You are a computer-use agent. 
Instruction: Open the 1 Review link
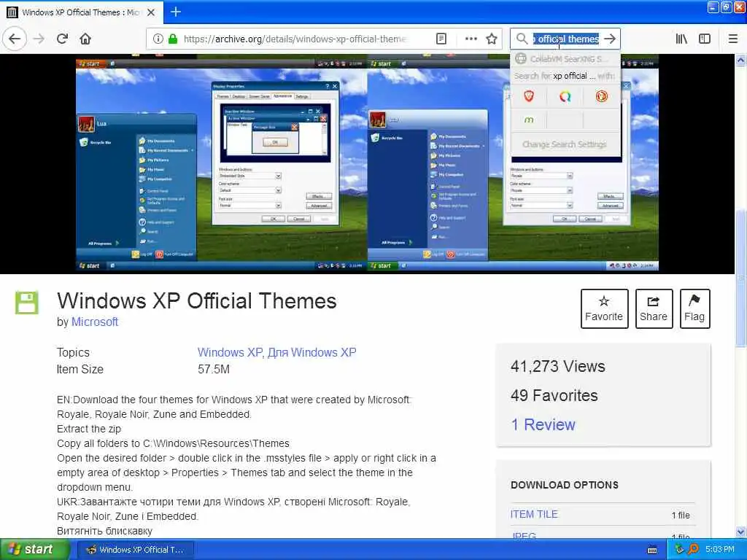tap(543, 424)
